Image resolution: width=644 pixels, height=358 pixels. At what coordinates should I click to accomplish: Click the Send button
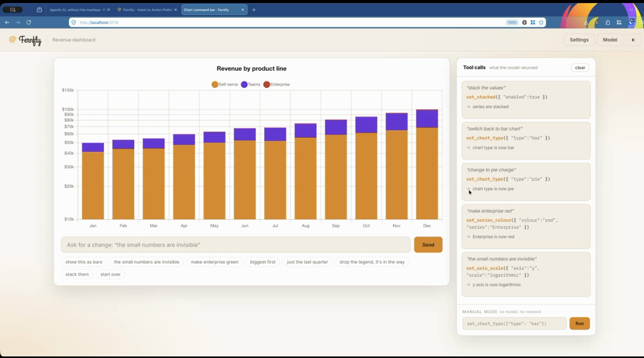[428, 245]
